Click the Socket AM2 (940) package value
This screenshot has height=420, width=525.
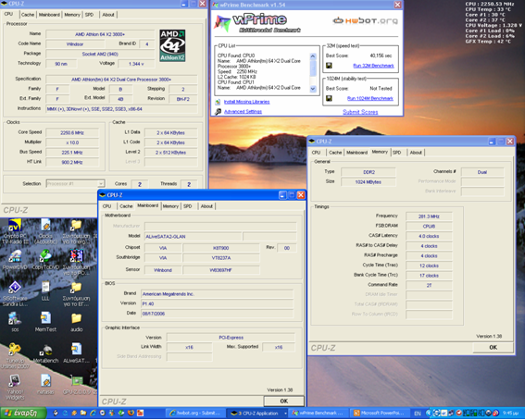click(100, 54)
